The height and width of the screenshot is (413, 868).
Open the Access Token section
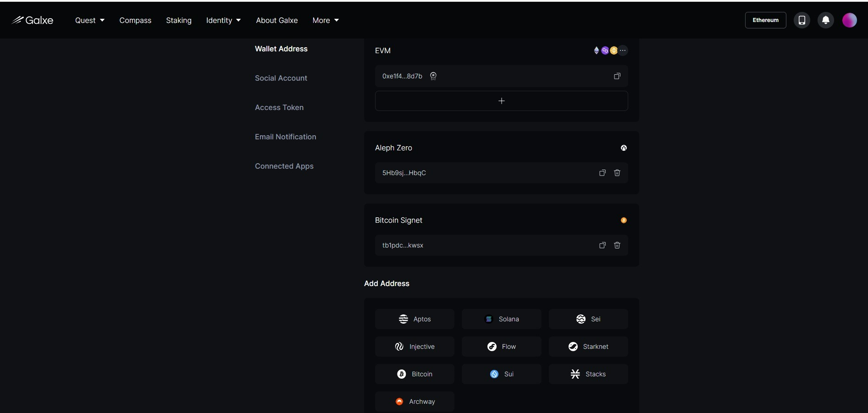click(279, 107)
